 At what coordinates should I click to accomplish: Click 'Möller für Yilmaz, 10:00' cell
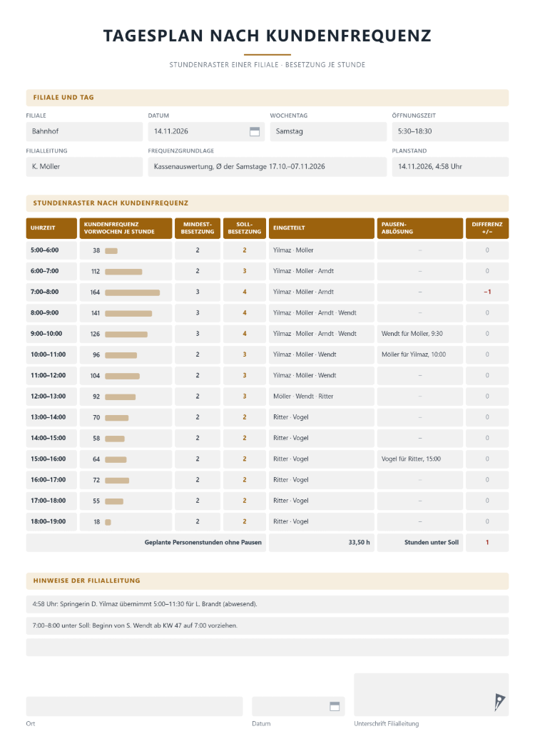click(419, 355)
